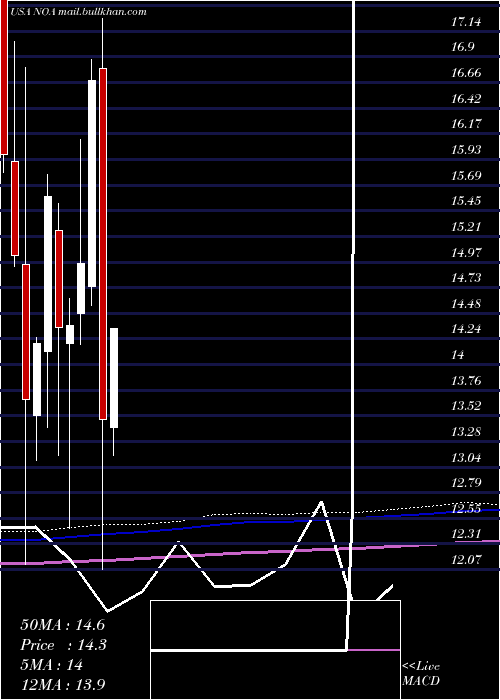Click the pink moving average line
The width and height of the screenshot is (500, 700).
[x=250, y=553]
